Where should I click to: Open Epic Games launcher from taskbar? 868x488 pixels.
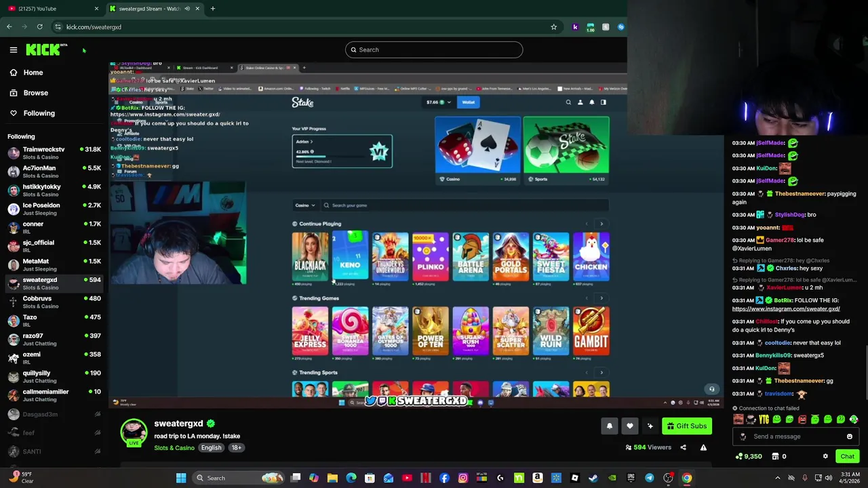tap(631, 478)
